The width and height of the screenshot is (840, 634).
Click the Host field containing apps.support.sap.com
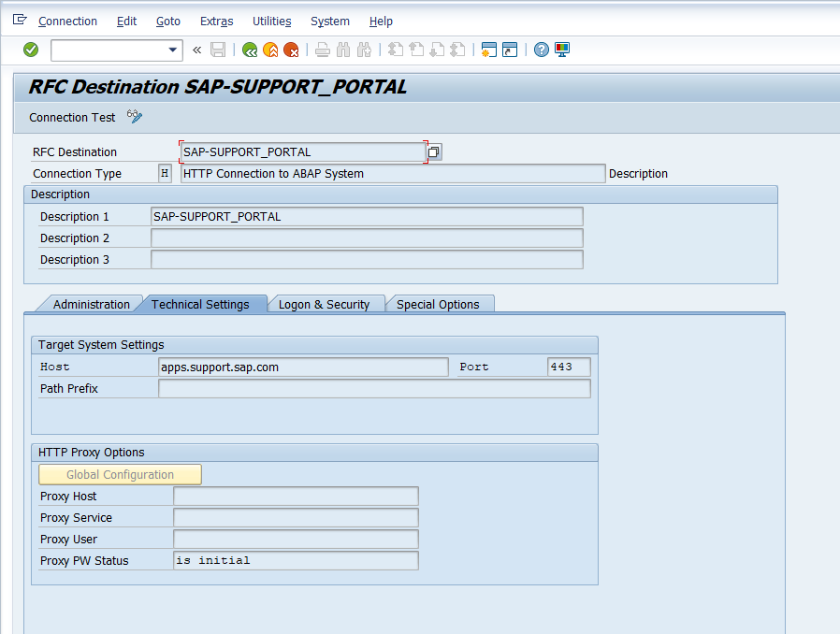point(303,367)
